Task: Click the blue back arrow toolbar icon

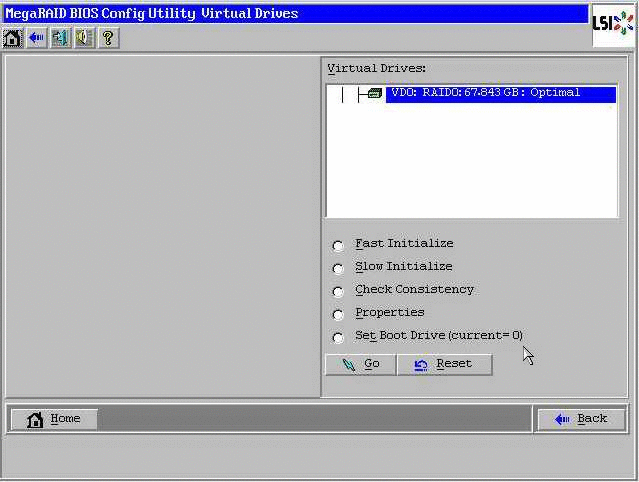Action: 37,38
